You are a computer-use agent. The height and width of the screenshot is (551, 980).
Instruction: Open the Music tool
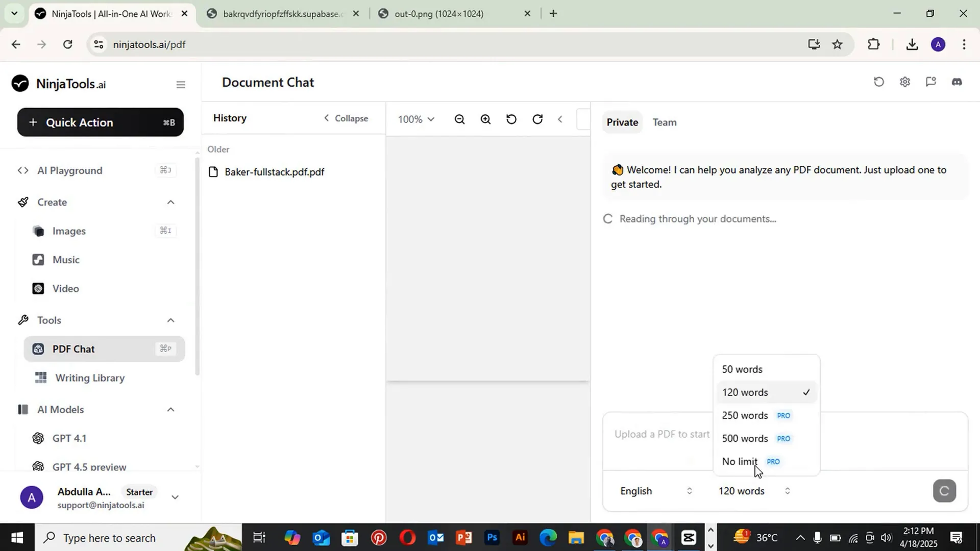point(104,260)
